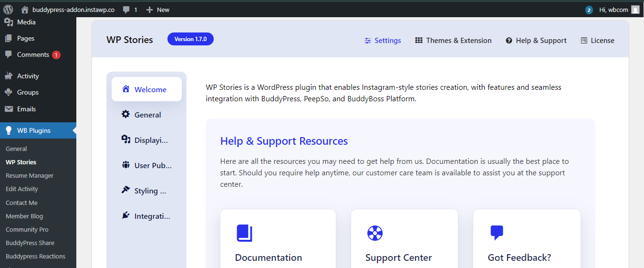Open Resume Manager submenu item
The height and width of the screenshot is (268, 644).
tap(30, 175)
